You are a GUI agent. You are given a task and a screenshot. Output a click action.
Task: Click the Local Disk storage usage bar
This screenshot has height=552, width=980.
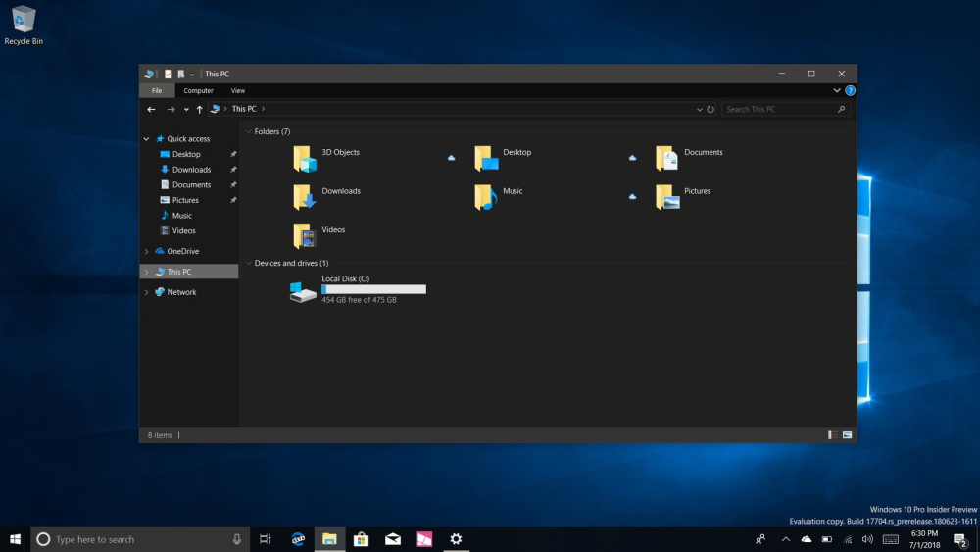[x=373, y=289]
